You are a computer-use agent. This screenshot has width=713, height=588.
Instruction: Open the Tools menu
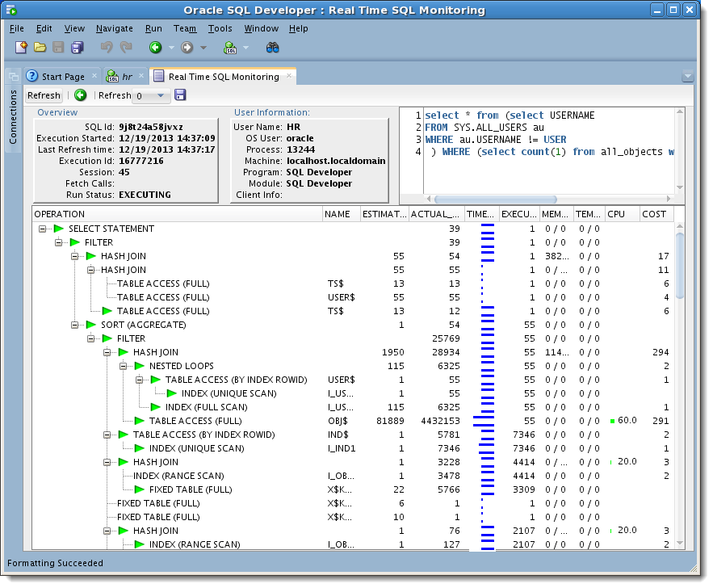click(220, 28)
